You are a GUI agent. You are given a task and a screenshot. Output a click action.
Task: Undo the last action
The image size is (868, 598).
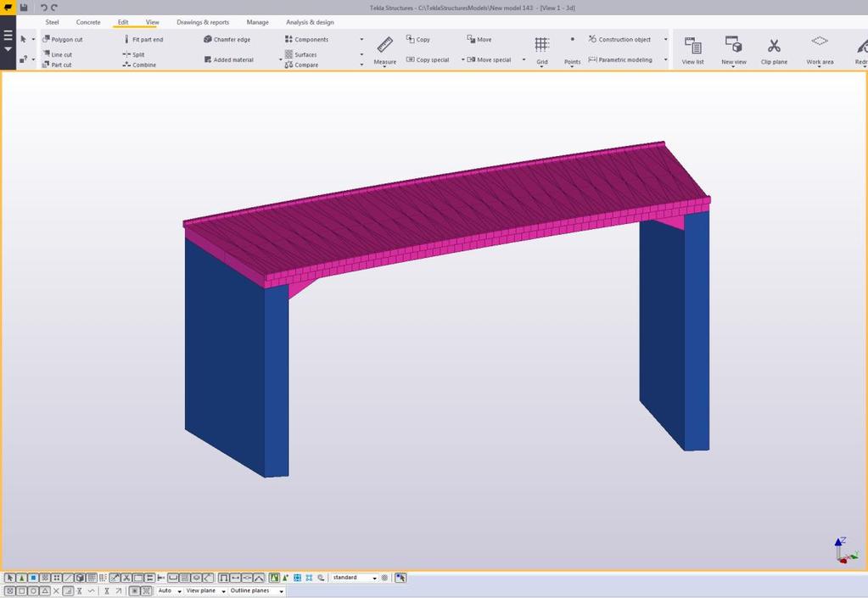click(x=44, y=7)
